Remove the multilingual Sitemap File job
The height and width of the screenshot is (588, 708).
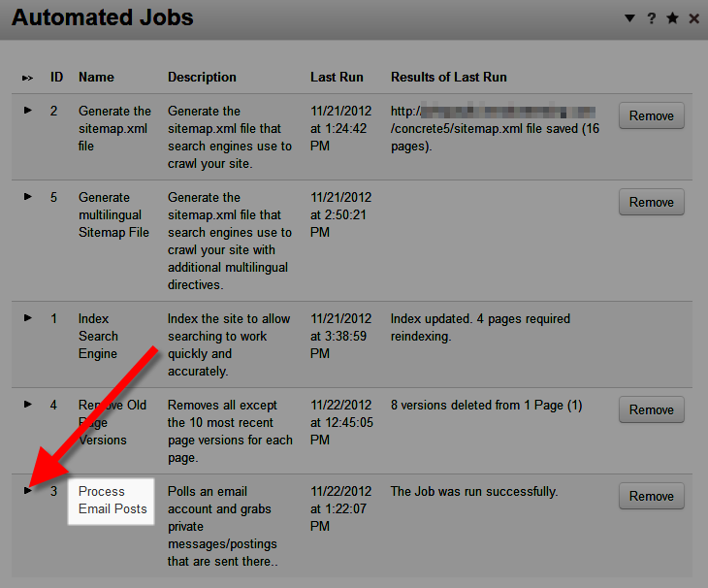click(x=651, y=202)
